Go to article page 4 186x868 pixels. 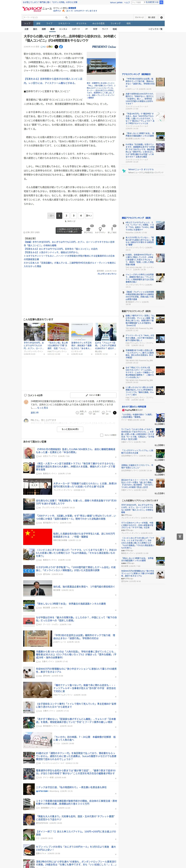81,216
